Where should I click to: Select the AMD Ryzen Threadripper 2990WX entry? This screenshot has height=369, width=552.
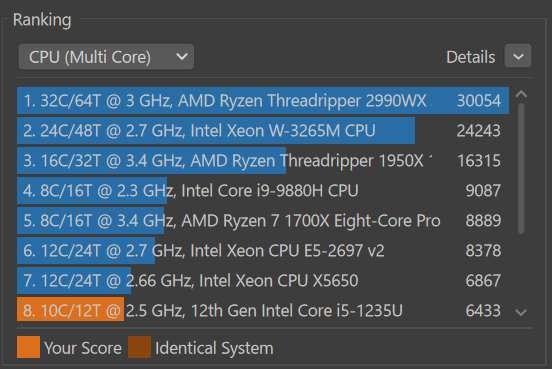pos(263,101)
